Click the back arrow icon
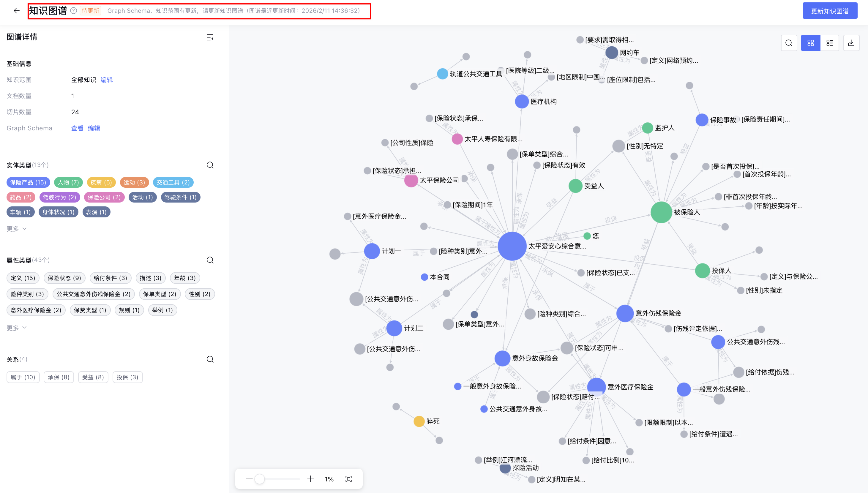868x493 pixels. pyautogui.click(x=16, y=10)
